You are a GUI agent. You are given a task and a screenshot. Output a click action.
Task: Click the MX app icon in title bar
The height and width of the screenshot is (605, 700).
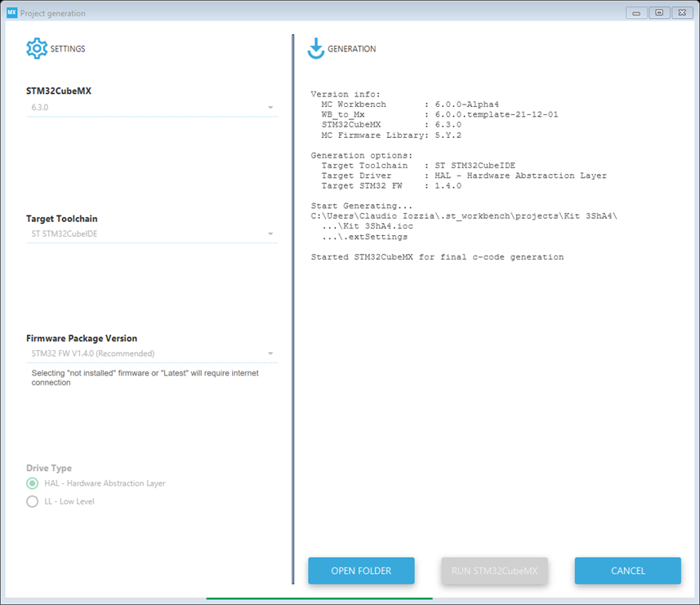[x=11, y=13]
